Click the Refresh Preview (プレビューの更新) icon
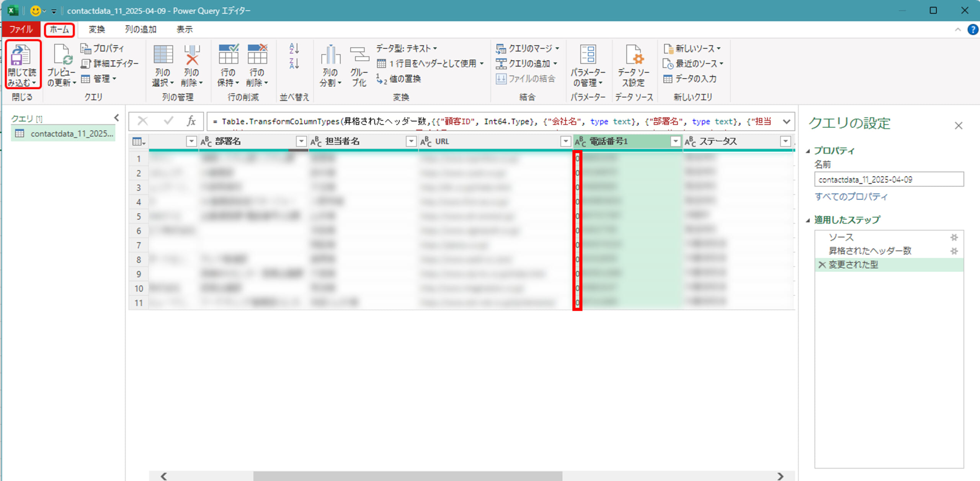980x481 pixels. [x=62, y=55]
